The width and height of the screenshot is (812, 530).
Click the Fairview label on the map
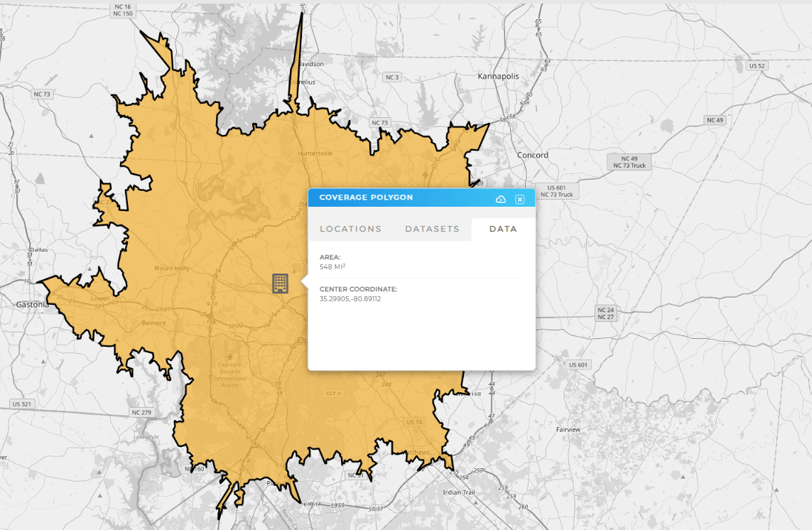(568, 430)
